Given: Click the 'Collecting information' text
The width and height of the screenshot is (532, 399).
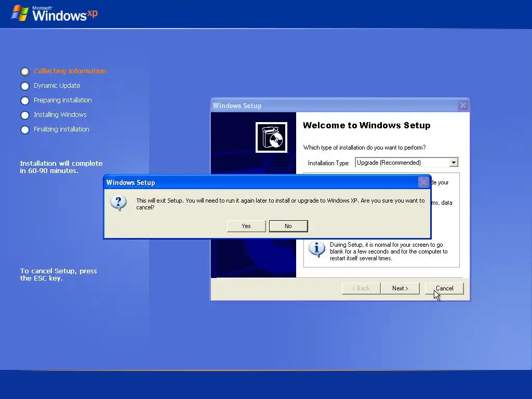Looking at the screenshot, I should 70,71.
